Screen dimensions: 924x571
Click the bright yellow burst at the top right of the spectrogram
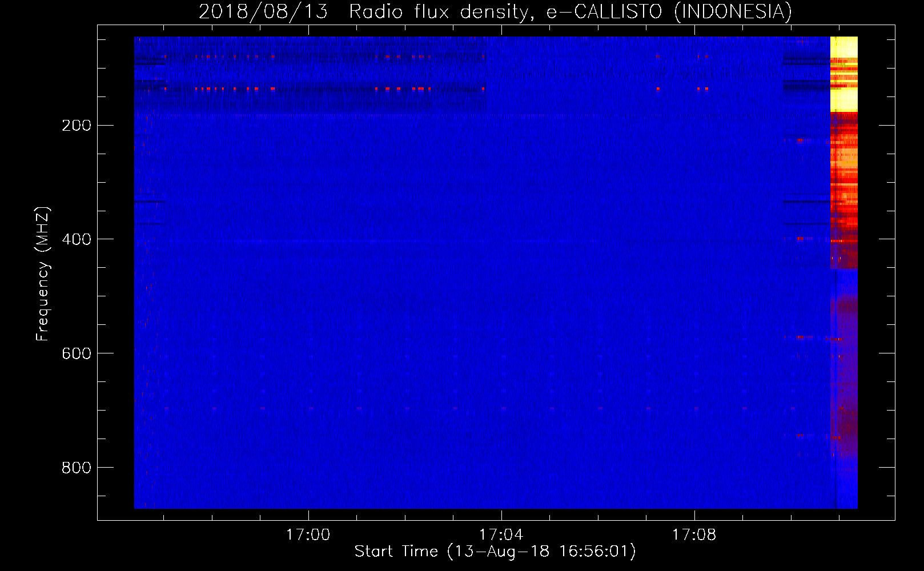click(843, 74)
